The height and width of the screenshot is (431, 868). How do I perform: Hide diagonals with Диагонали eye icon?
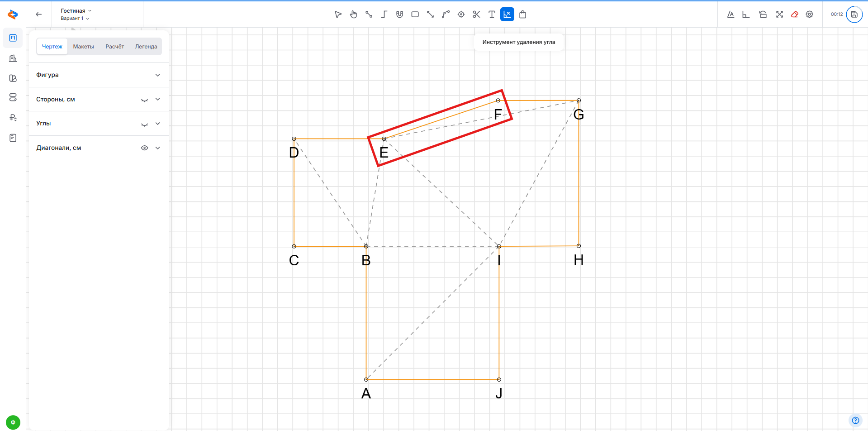tap(144, 148)
